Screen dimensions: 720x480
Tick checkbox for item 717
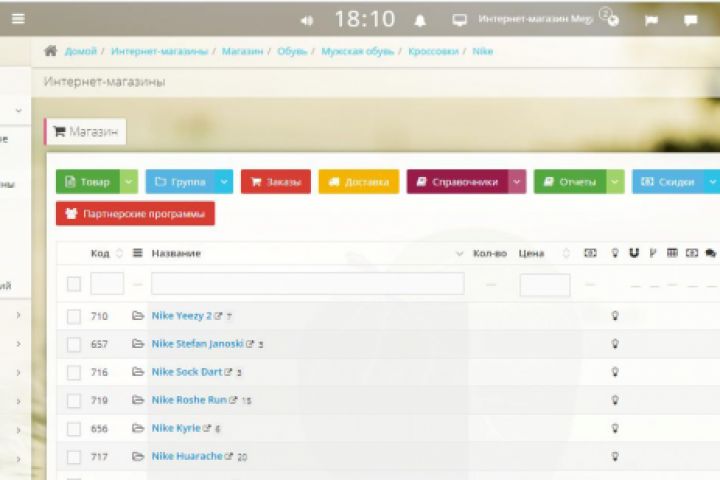pyautogui.click(x=74, y=457)
